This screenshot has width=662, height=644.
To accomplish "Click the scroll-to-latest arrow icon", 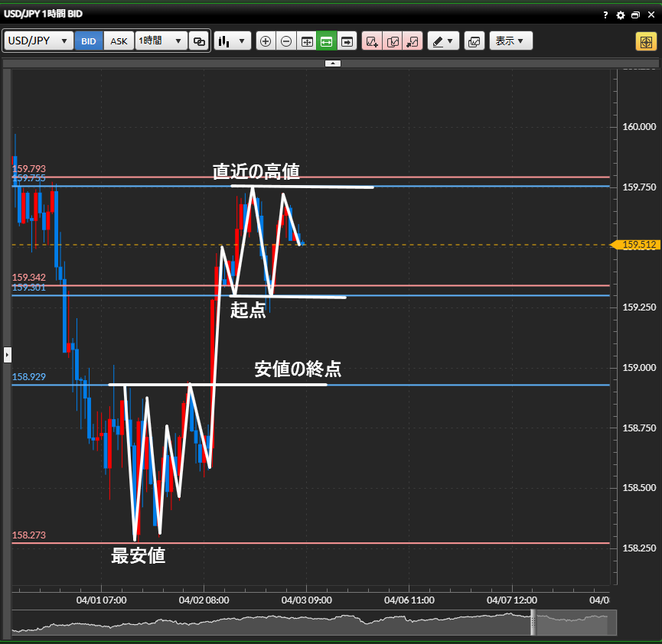I will 347,41.
